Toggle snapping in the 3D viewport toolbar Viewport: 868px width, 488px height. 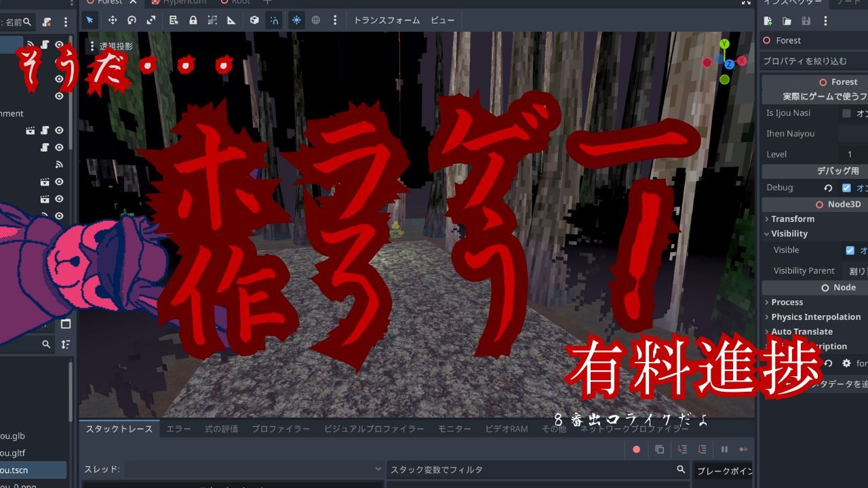(275, 20)
